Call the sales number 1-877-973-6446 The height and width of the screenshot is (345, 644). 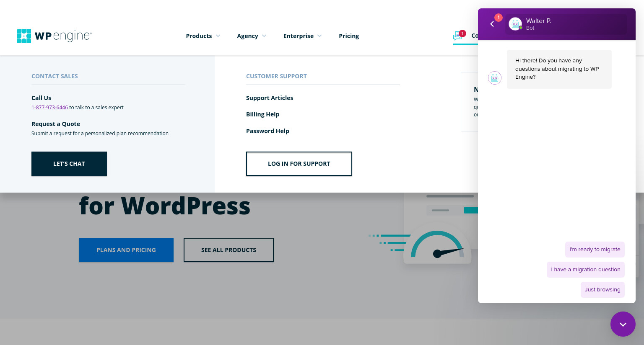tap(49, 108)
